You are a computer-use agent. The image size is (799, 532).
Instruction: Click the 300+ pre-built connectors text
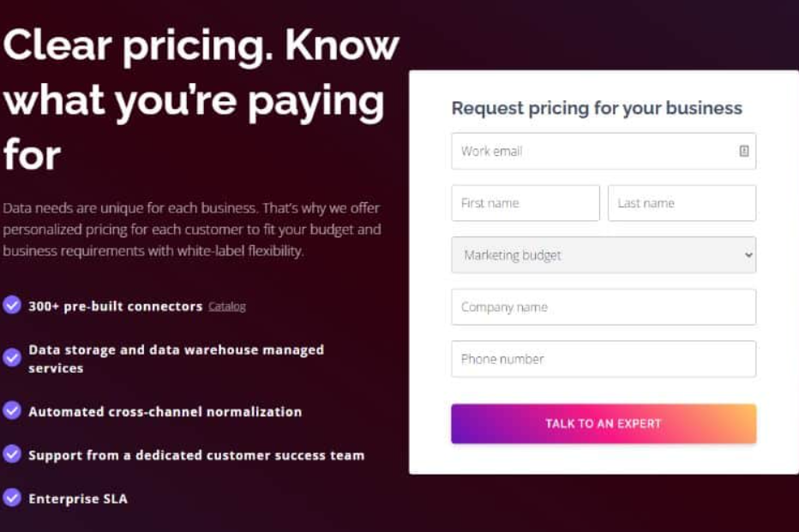click(115, 307)
